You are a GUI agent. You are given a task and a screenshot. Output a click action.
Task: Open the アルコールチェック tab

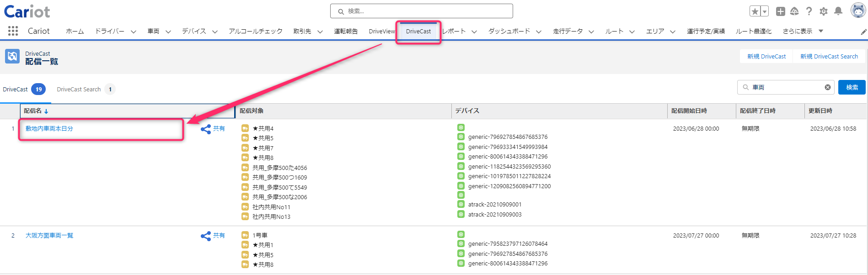coord(256,31)
